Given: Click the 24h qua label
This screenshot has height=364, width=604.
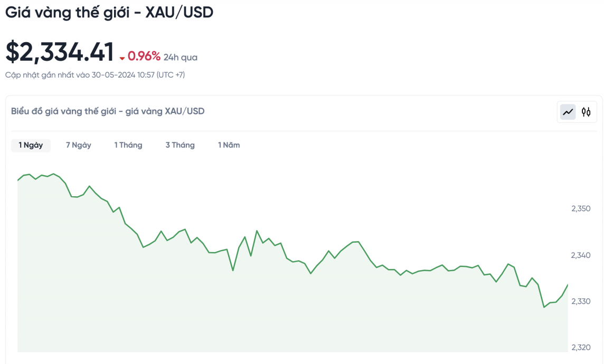Looking at the screenshot, I should click(x=181, y=58).
